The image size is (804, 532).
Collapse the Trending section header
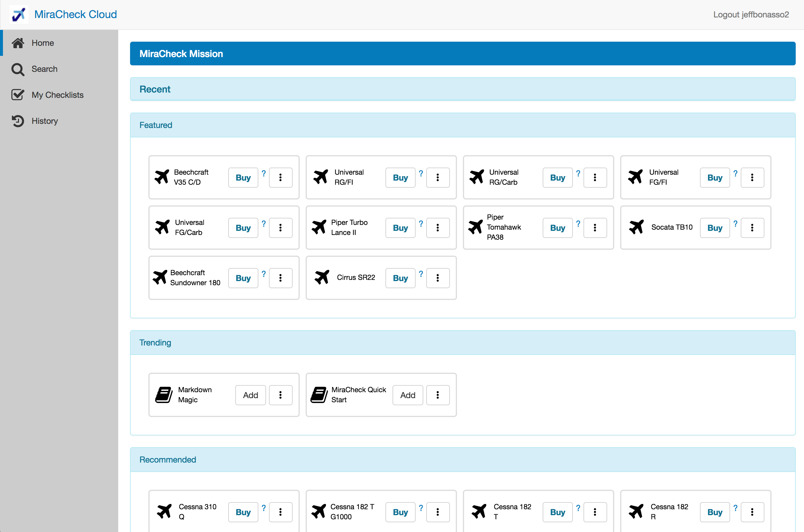coord(463,343)
